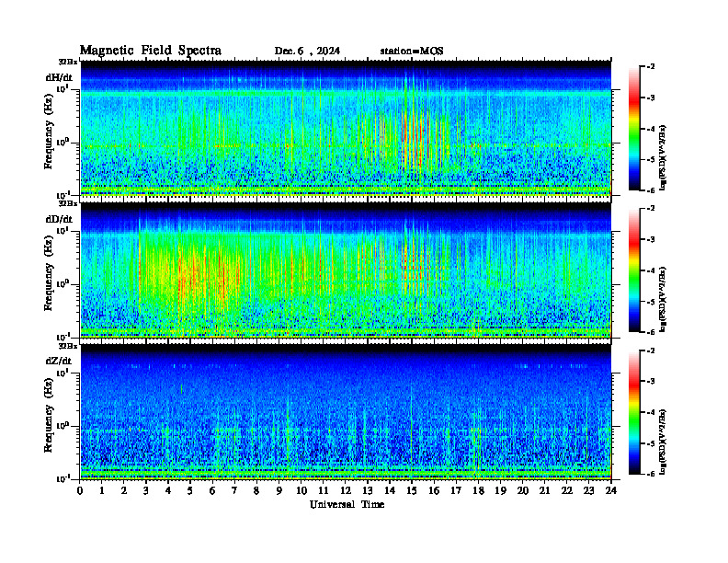Select the dH/dt panel label

(x=59, y=77)
